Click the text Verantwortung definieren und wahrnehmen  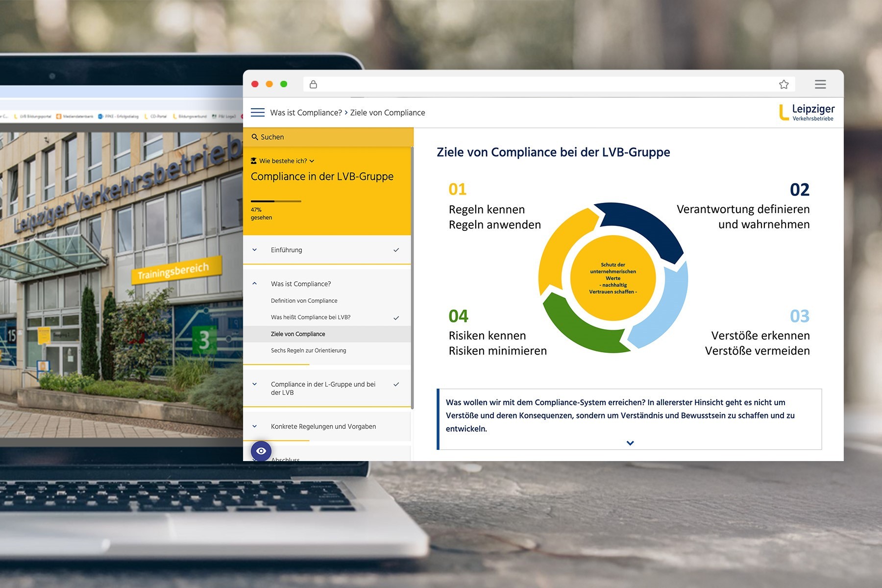point(743,217)
